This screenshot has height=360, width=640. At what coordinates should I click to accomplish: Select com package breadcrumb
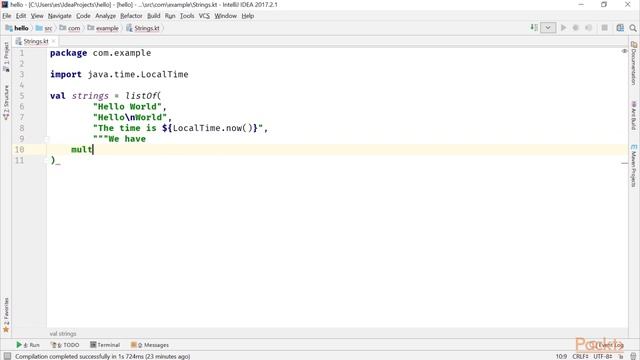coord(70,28)
